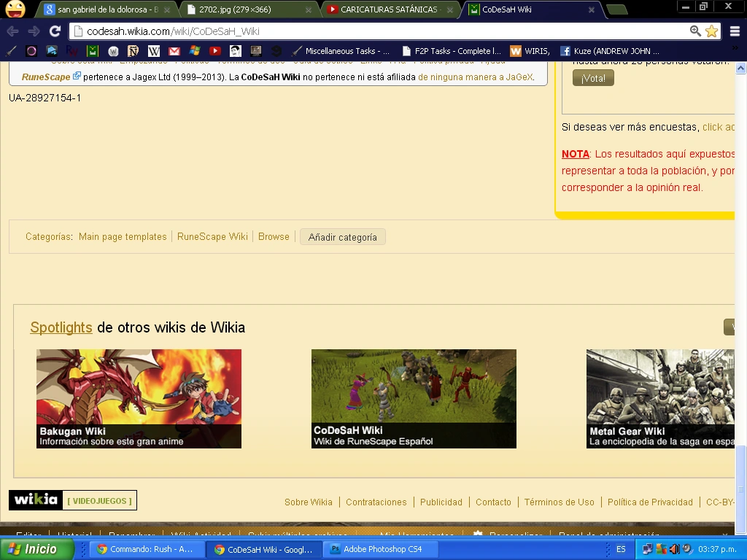The width and height of the screenshot is (747, 560).
Task: Click the vertical scrollbar thumb
Action: (740, 488)
